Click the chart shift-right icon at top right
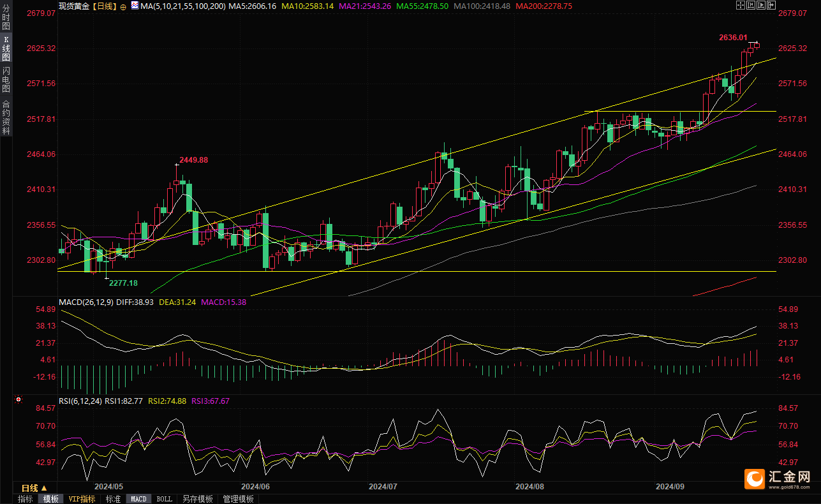821x504 pixels. (x=771, y=5)
